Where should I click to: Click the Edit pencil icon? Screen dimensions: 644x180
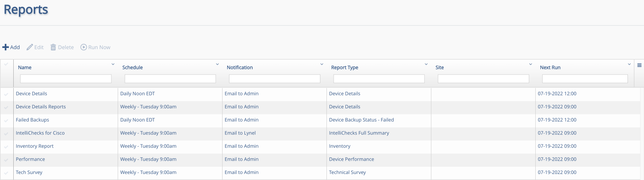30,47
